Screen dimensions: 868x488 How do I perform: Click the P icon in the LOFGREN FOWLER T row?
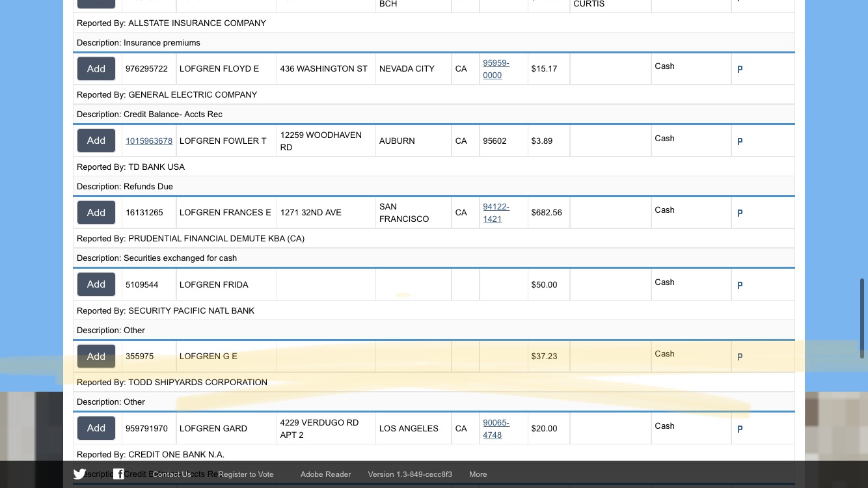[x=740, y=141]
